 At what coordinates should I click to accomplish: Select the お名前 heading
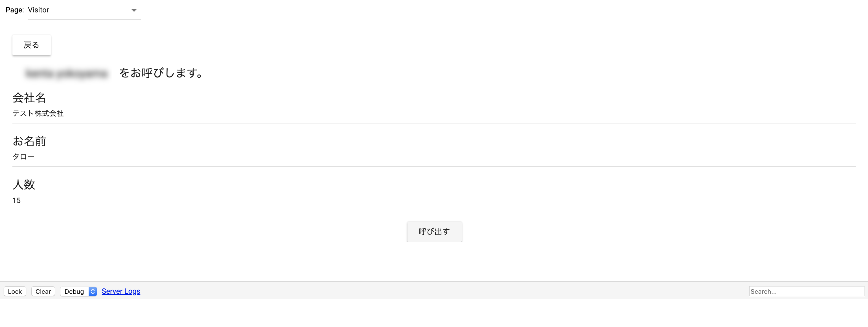pyautogui.click(x=29, y=141)
